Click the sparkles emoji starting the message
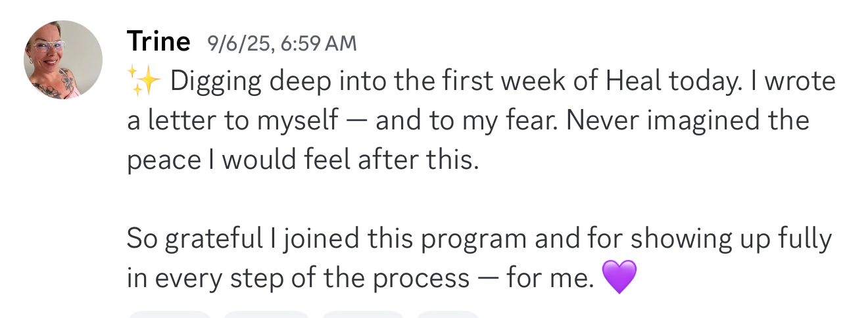Viewport: 868px width, 318px height. (143, 81)
